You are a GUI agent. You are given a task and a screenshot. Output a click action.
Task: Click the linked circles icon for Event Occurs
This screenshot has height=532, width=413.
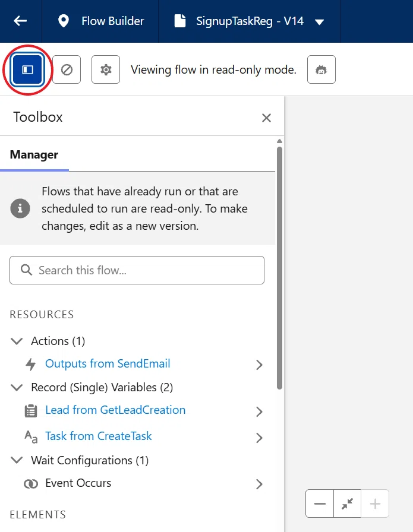[x=31, y=484]
